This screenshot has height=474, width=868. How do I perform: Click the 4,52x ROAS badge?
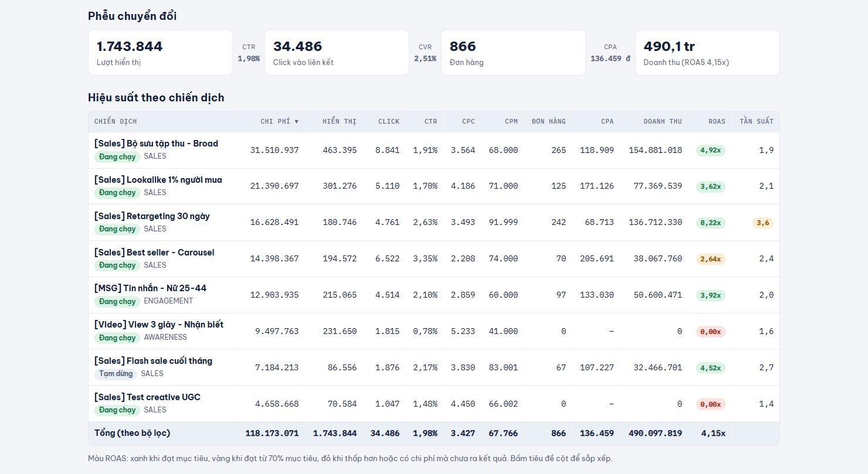click(x=711, y=368)
